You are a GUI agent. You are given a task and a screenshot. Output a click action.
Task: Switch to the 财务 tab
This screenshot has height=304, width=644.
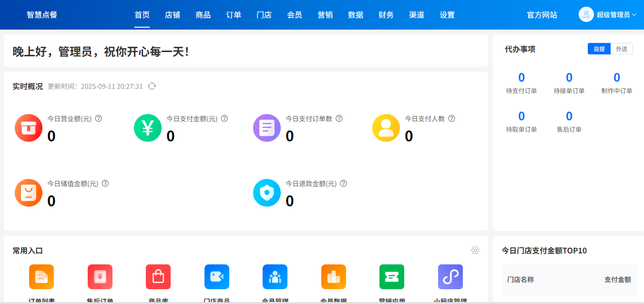coord(386,15)
